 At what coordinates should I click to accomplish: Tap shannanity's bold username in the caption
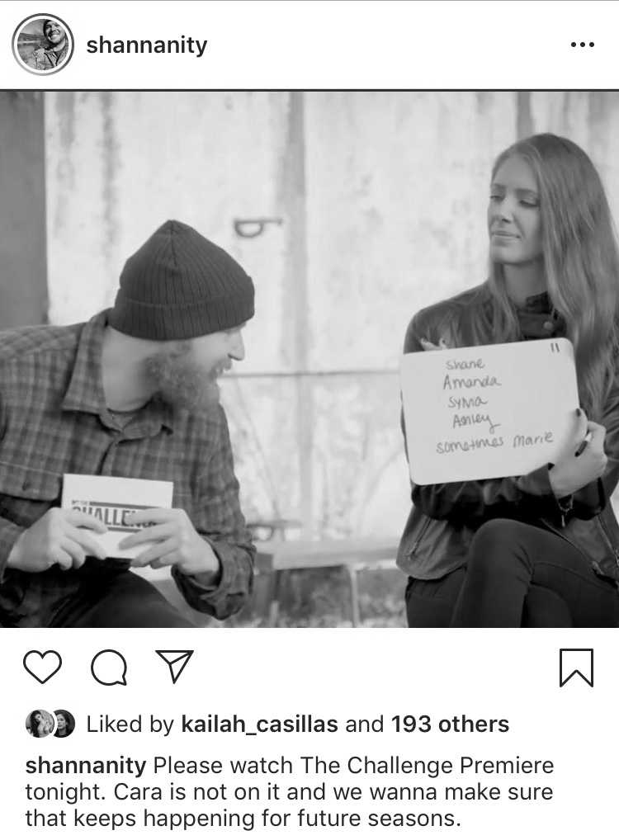coord(86,765)
